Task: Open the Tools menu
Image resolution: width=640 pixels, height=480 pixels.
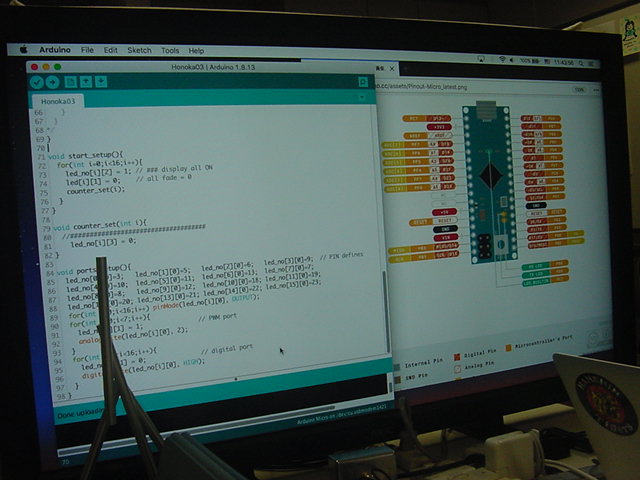Action: pos(170,51)
